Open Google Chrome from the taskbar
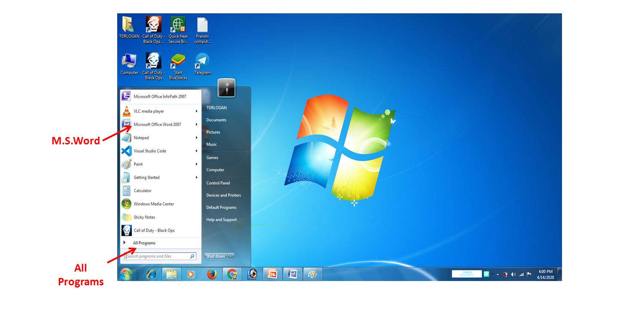644x330 pixels. [x=232, y=274]
